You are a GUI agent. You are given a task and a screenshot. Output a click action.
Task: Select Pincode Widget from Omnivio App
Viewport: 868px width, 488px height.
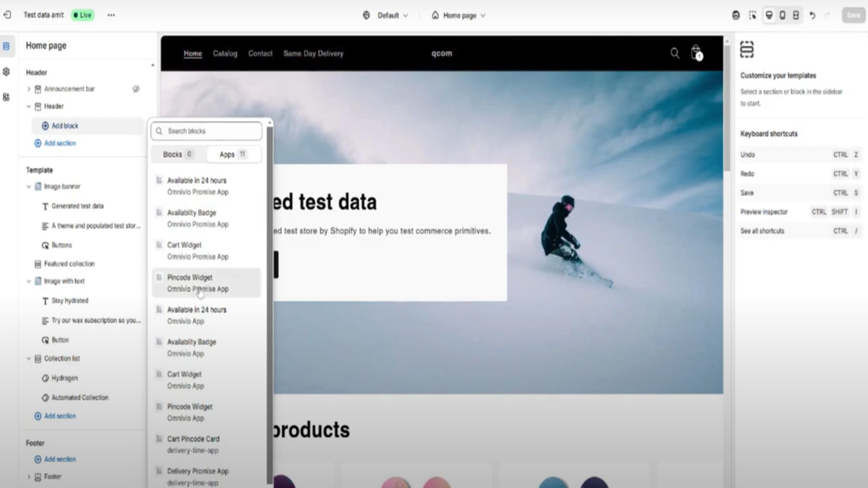(206, 412)
